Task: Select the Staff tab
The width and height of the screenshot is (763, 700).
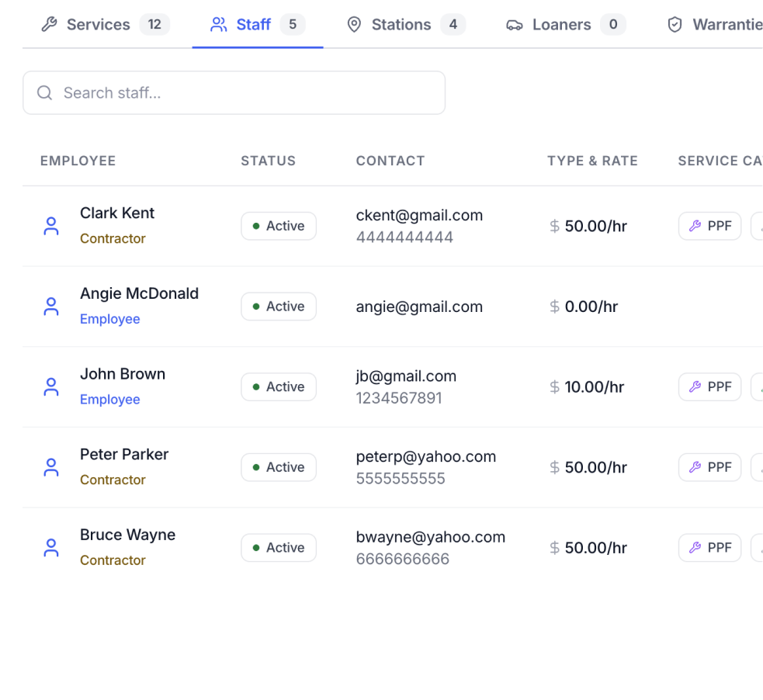Action: [x=258, y=24]
